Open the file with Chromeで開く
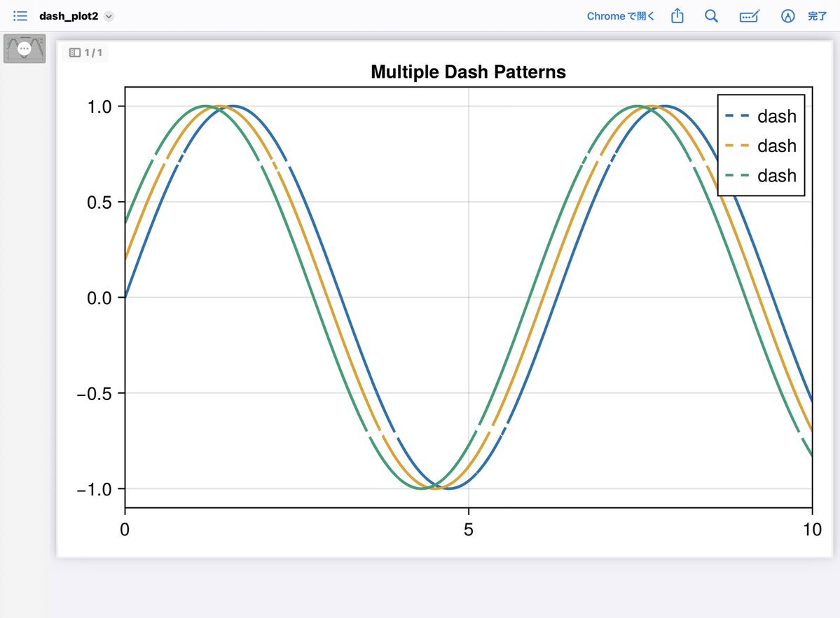 pyautogui.click(x=620, y=16)
